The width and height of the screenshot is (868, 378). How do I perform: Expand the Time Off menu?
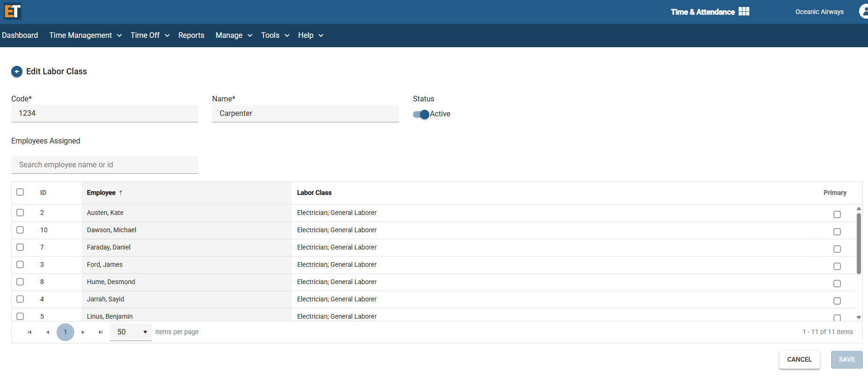[x=150, y=36]
